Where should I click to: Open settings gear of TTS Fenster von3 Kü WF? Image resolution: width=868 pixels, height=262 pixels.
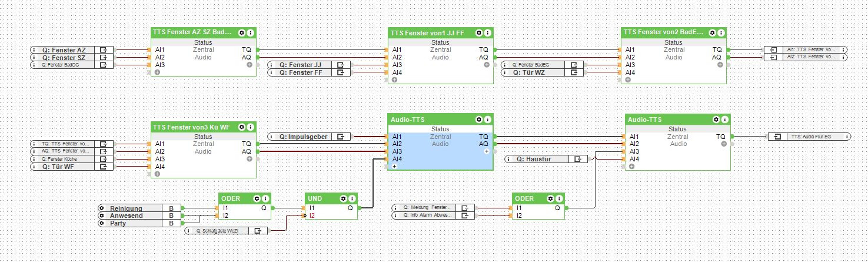click(242, 127)
